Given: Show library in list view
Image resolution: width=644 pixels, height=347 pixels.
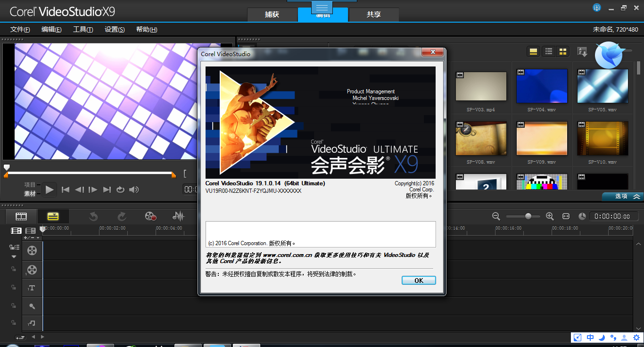Looking at the screenshot, I should click(548, 51).
